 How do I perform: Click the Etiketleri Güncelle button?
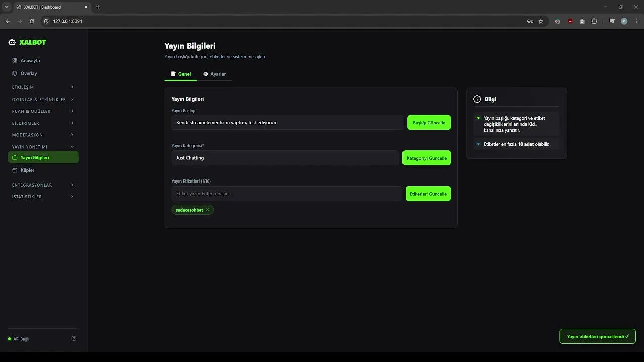tap(428, 194)
